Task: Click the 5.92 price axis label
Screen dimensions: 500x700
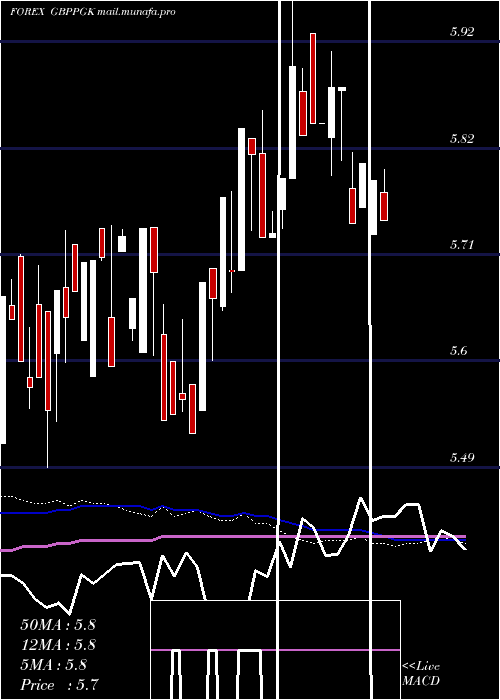Action: 462,32
